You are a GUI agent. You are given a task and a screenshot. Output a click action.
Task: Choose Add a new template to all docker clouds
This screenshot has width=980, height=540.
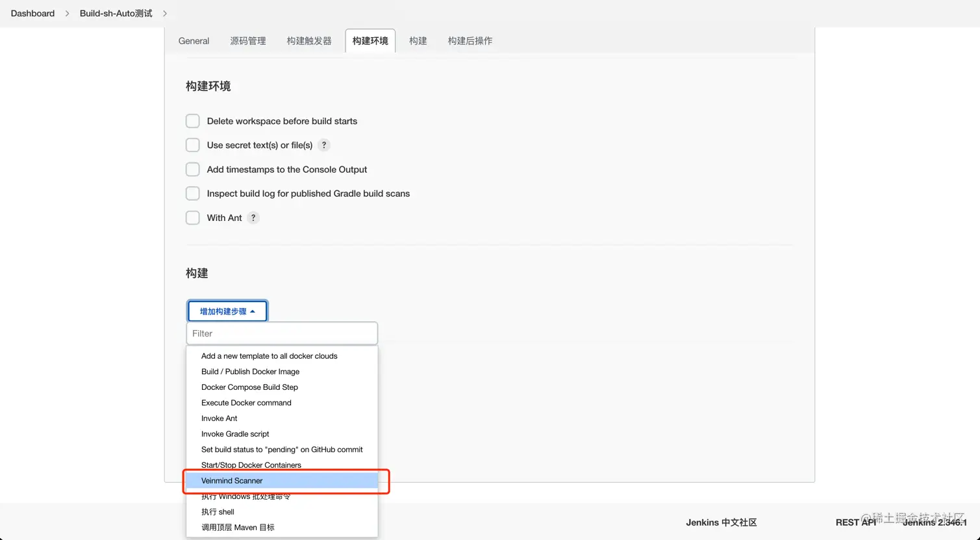coord(282,356)
